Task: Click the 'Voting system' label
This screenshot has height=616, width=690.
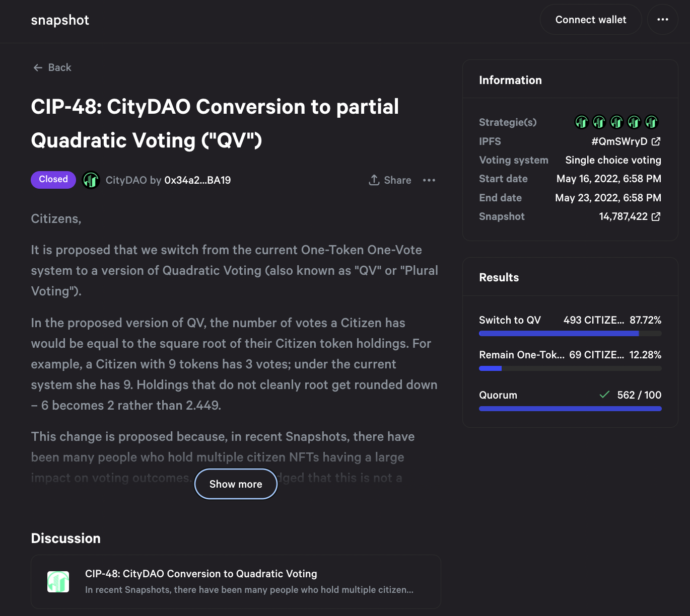Action: pyautogui.click(x=514, y=160)
